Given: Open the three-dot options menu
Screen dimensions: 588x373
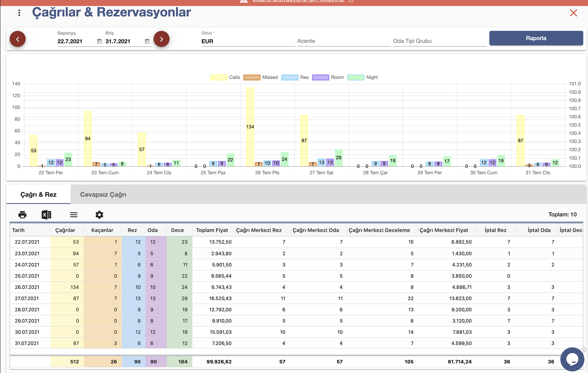Looking at the screenshot, I should 19,13.
